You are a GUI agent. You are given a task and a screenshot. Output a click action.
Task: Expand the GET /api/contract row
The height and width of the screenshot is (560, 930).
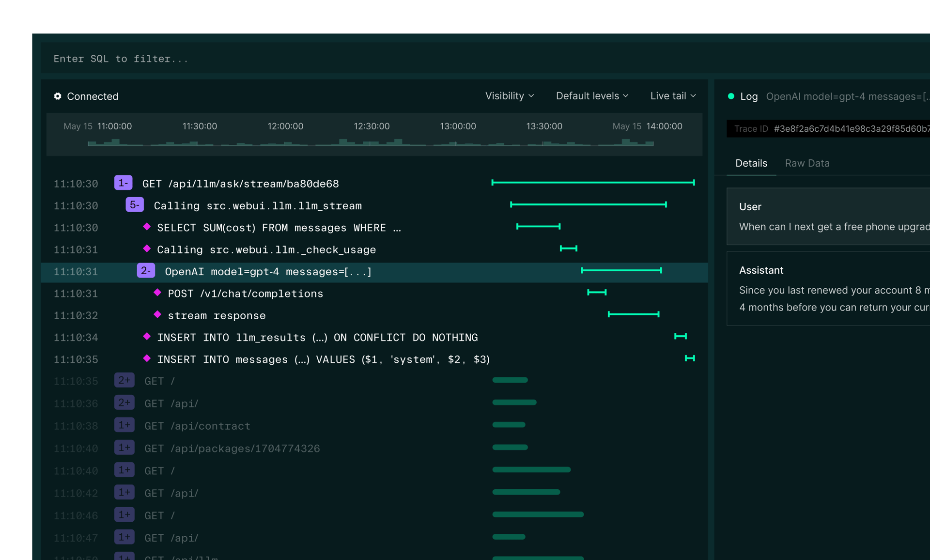point(124,425)
